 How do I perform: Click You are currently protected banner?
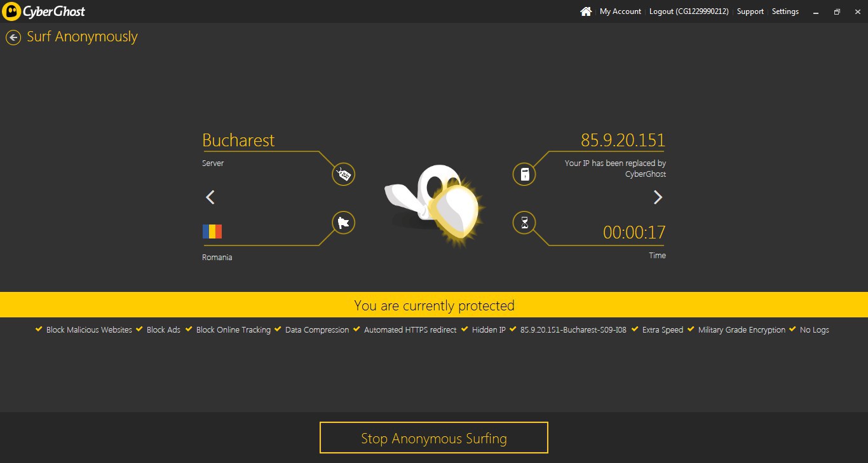(x=434, y=305)
